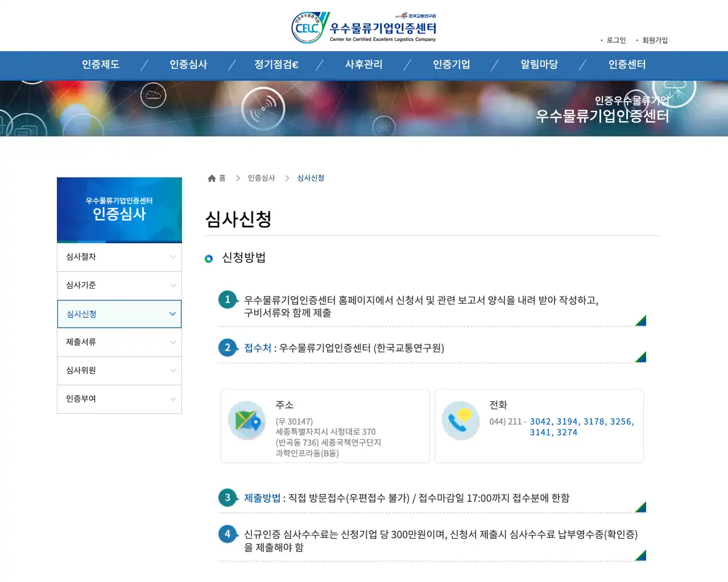Click the 회원가입 link
This screenshot has width=728, height=582.
pos(655,40)
